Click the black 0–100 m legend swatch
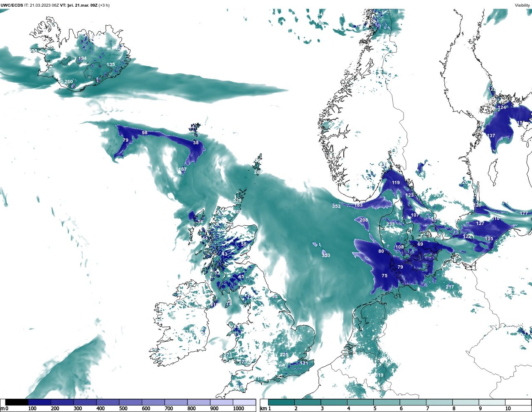532x412 pixels. point(17,402)
